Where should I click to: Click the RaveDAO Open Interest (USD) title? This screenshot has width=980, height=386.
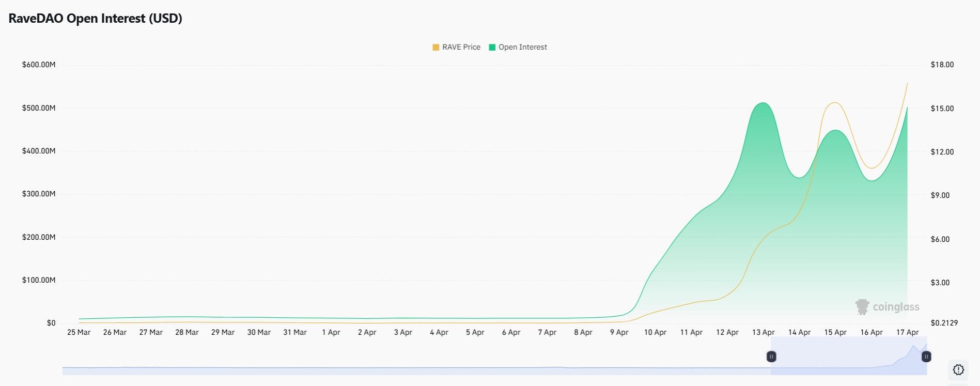pyautogui.click(x=96, y=19)
